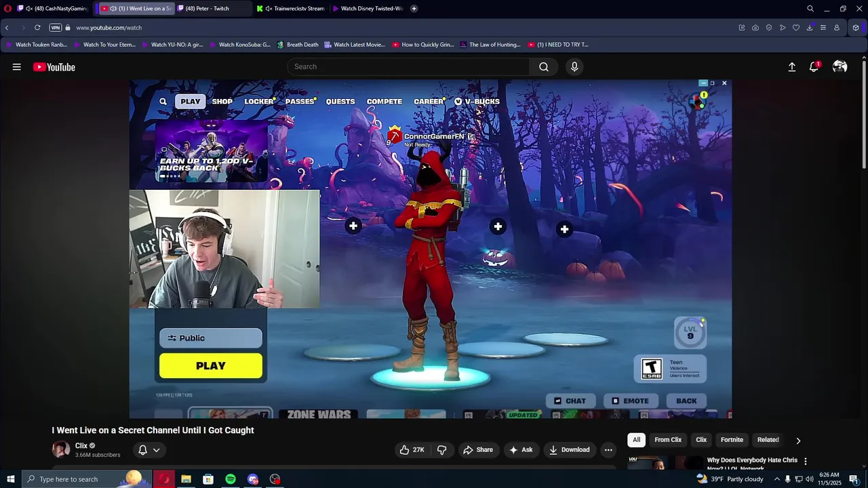
Task: Open The Law of Hunting bookmark
Action: [490, 45]
